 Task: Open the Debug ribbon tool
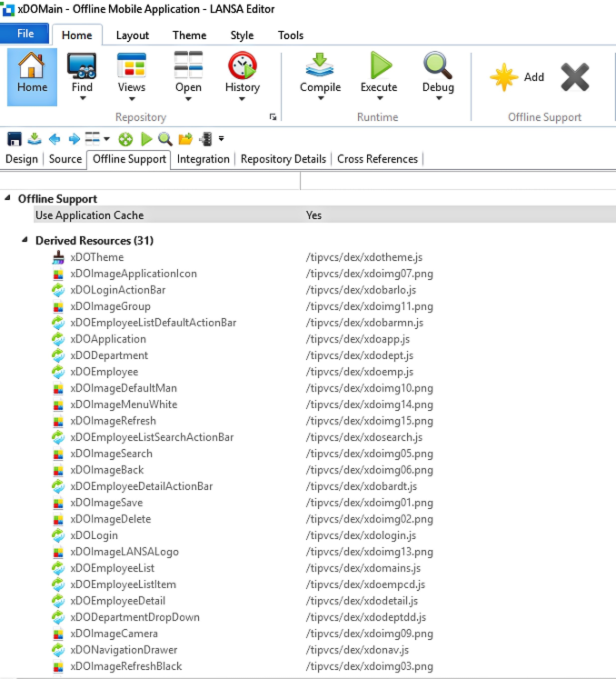click(x=438, y=72)
